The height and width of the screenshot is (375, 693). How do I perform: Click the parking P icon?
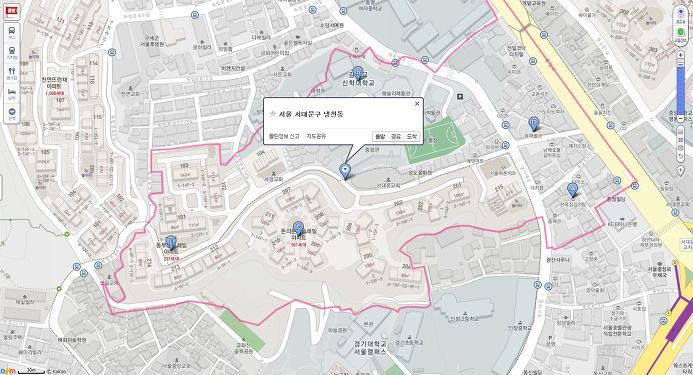460,96
